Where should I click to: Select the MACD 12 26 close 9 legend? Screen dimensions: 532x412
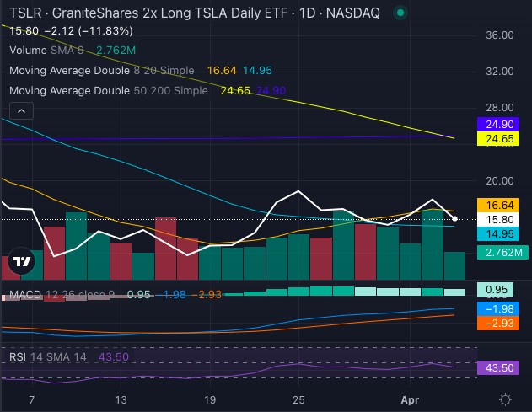tap(62, 294)
